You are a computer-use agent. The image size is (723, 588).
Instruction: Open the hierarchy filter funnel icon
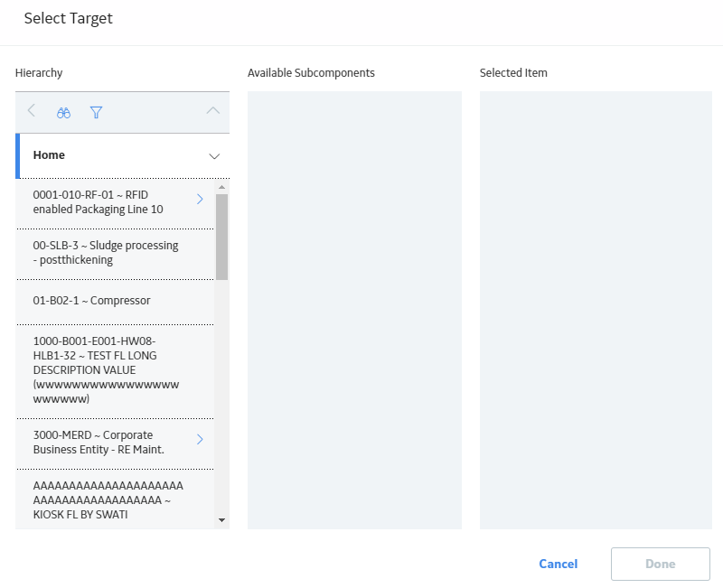[96, 112]
